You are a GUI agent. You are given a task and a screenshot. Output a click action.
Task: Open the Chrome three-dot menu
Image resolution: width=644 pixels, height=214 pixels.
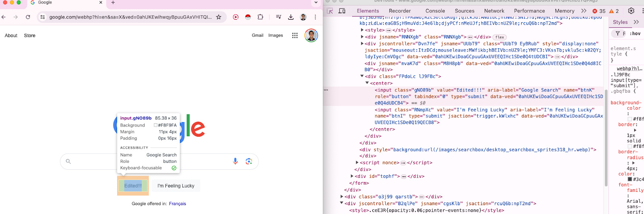[x=315, y=17]
